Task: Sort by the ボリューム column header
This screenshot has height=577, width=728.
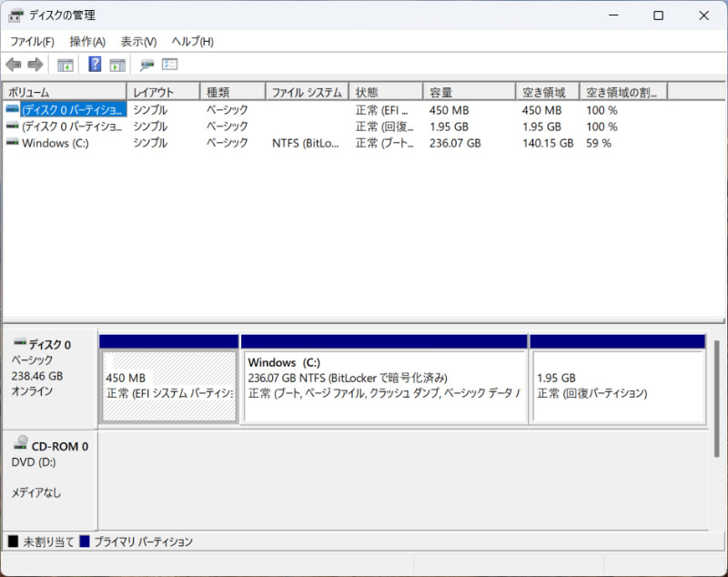Action: (65, 92)
